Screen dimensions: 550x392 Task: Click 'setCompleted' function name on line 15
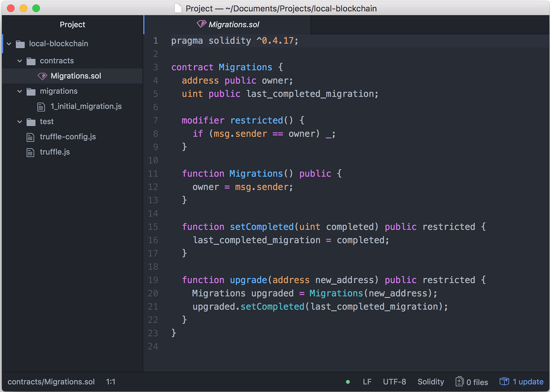tap(262, 227)
